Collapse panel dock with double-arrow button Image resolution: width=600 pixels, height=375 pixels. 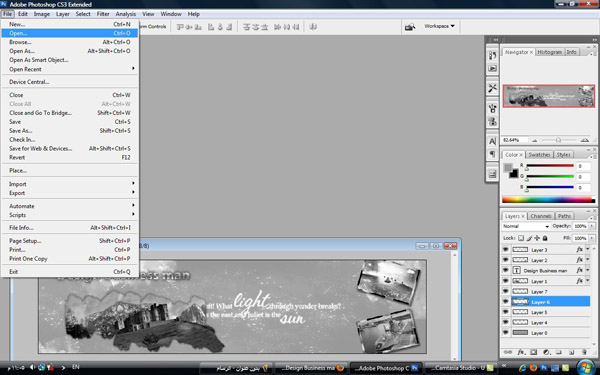(594, 40)
